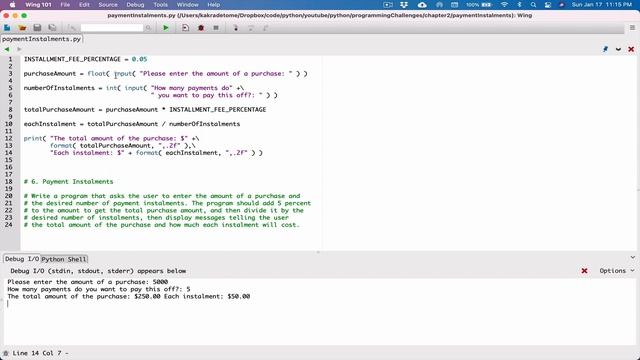Viewport: 640px width, 360px height.
Task: Click the battery 100% indicator in menu bar
Action: tap(479, 4)
